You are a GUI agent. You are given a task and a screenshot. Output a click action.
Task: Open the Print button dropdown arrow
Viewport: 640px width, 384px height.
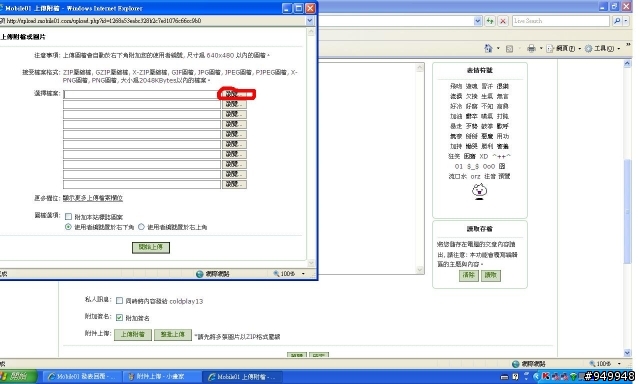click(541, 49)
